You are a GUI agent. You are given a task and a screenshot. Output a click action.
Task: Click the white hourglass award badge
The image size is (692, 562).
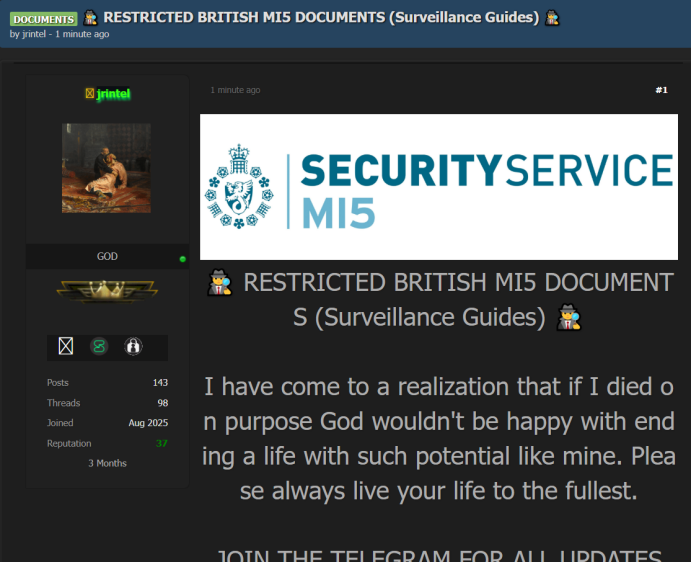coord(66,346)
